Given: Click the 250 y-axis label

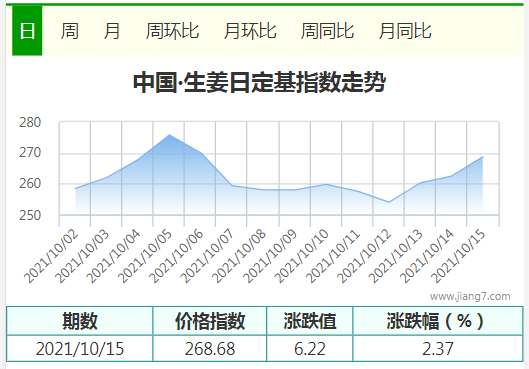Looking at the screenshot, I should 30,215.
